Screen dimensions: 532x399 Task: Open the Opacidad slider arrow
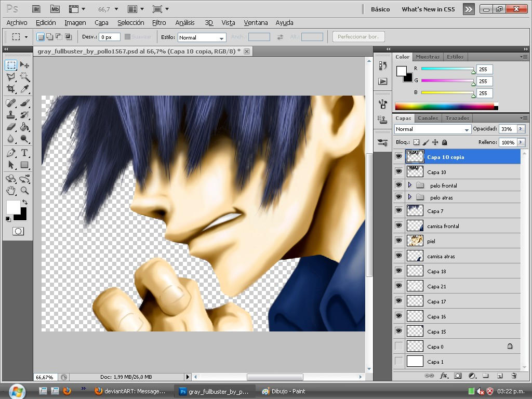point(521,129)
